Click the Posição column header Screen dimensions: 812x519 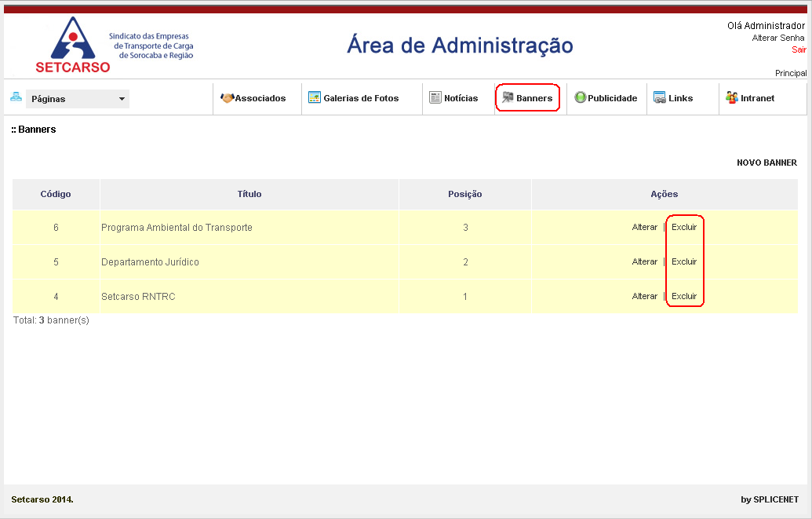[465, 194]
